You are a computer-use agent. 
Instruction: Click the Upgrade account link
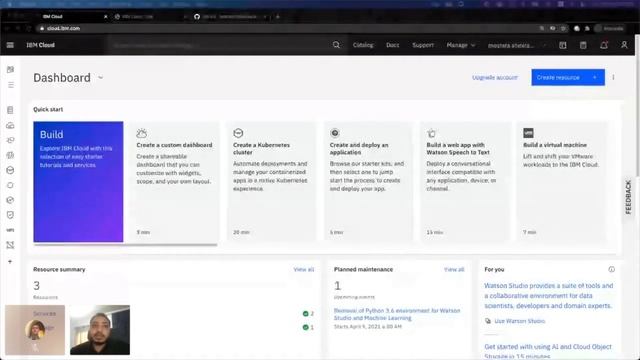click(x=495, y=78)
